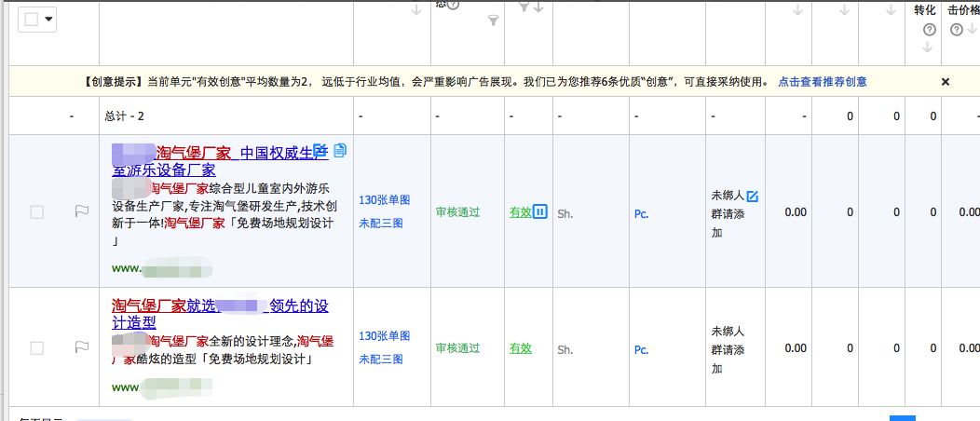Sort by the 转化 column using its arrow
This screenshot has width=980, height=421.
(x=928, y=48)
